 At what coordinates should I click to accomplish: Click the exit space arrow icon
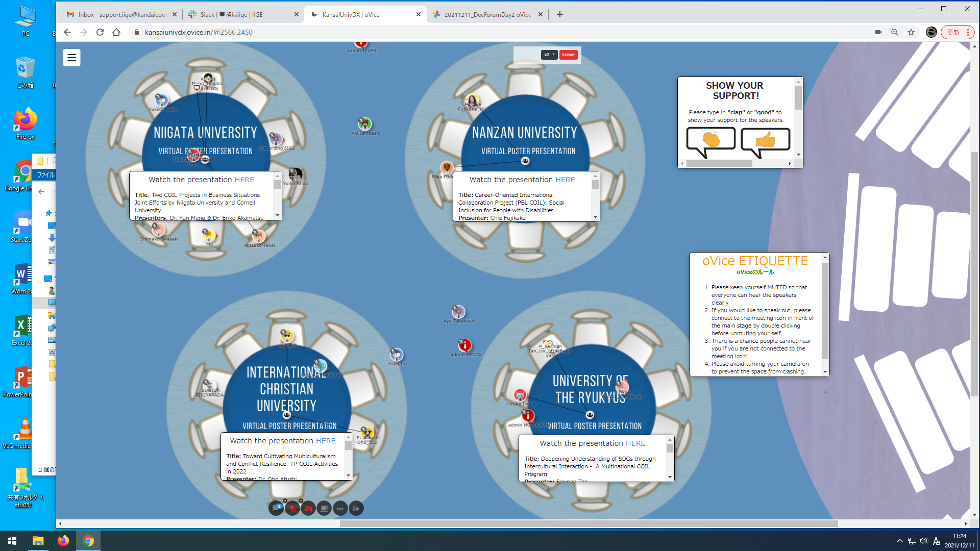click(x=356, y=508)
